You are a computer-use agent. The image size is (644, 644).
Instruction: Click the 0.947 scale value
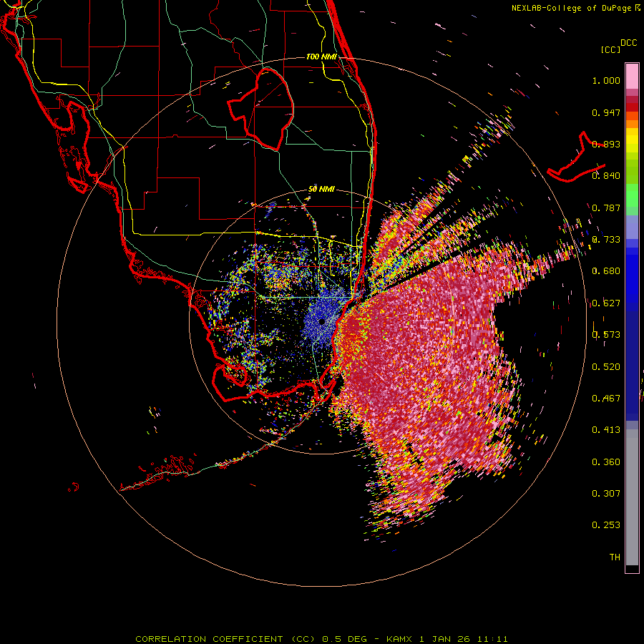click(606, 112)
